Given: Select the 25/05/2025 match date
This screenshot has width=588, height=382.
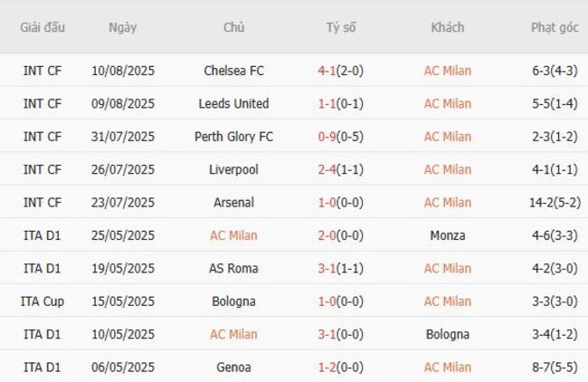Looking at the screenshot, I should (x=123, y=235).
